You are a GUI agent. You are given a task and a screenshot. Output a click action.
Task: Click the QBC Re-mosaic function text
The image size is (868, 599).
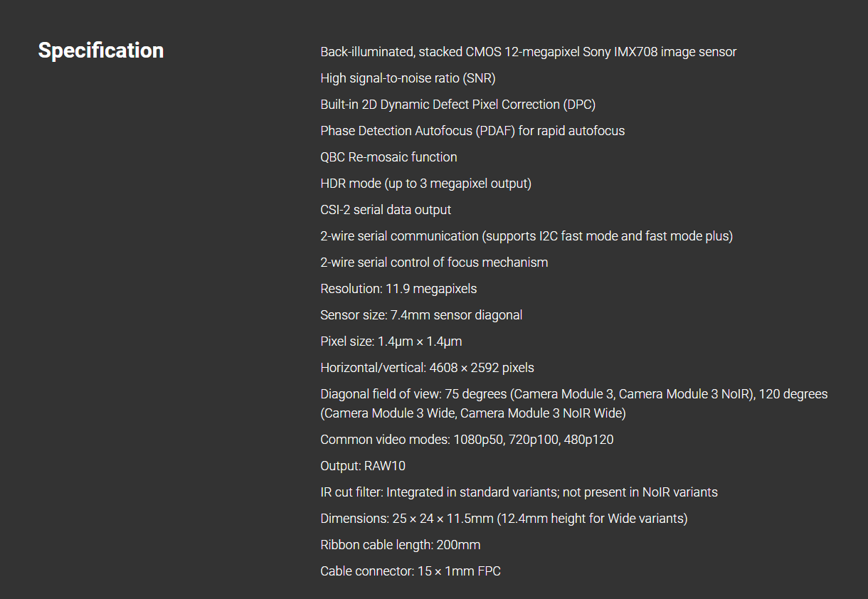(388, 157)
